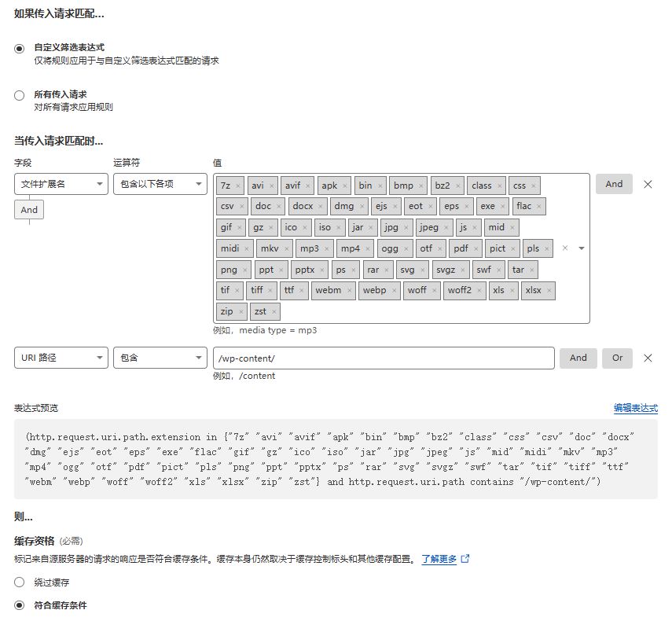This screenshot has height=621, width=672.
Task: Remove the csv tag
Action: pos(242,207)
